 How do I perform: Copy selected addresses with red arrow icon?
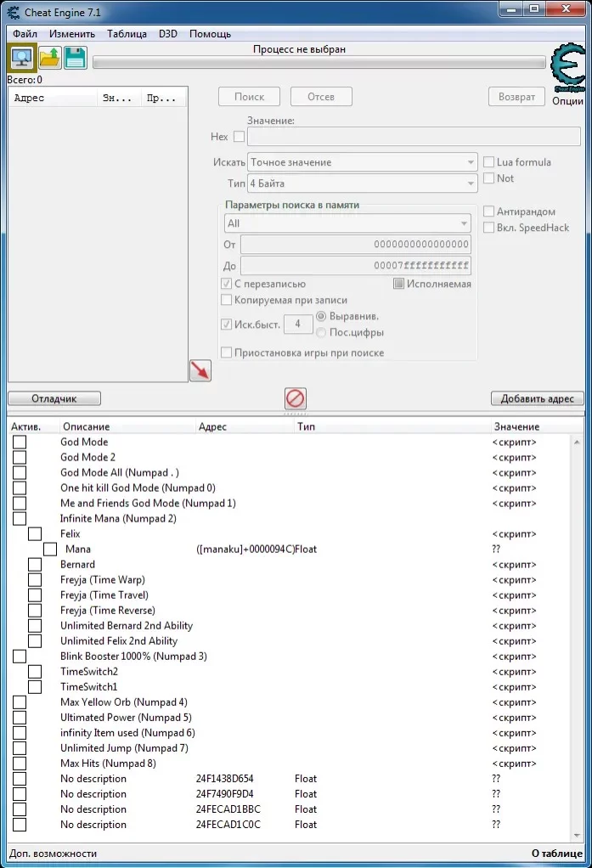pos(200,370)
